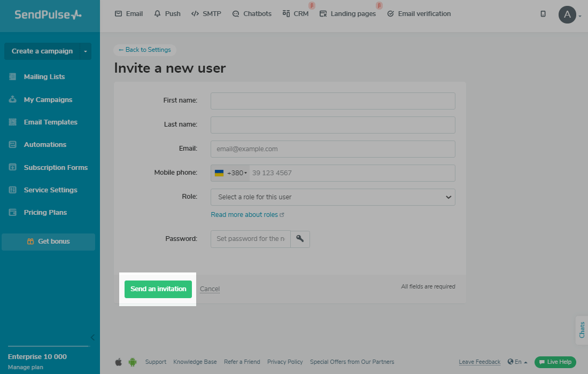This screenshot has width=588, height=374.
Task: Focus the Email input field
Action: (x=332, y=149)
